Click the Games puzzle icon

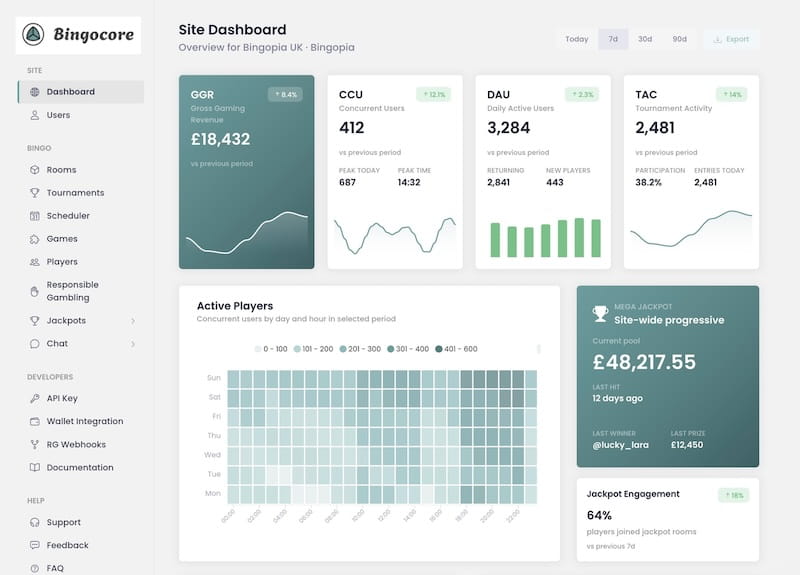(35, 239)
